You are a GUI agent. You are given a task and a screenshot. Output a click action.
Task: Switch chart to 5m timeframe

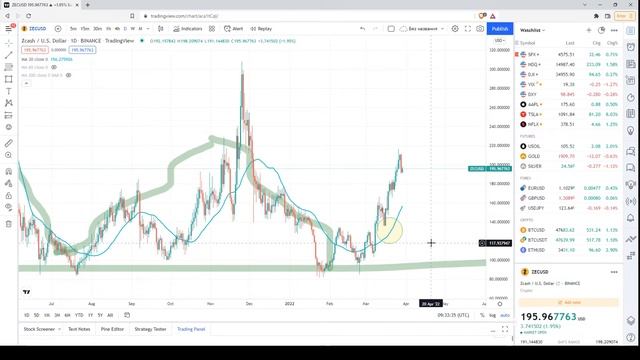coord(73,29)
